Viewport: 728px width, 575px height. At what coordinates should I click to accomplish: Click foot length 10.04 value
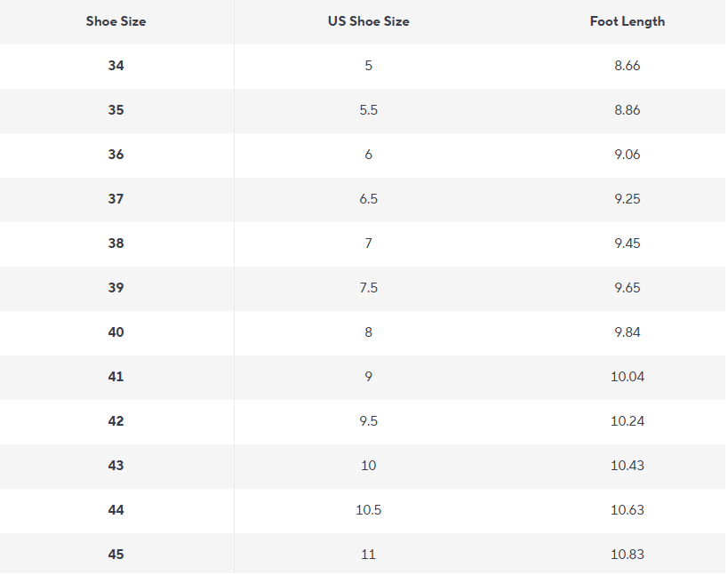tap(628, 377)
